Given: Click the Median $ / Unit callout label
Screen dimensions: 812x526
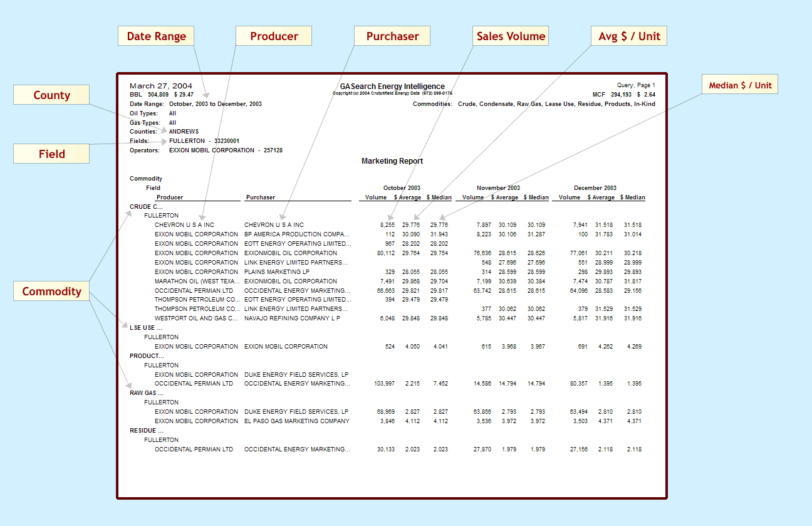Looking at the screenshot, I should pos(739,84).
